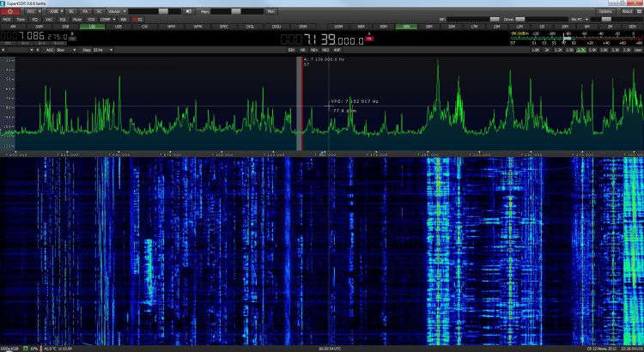644x352 pixels.
Task: Open the Options window
Action: coord(605,11)
